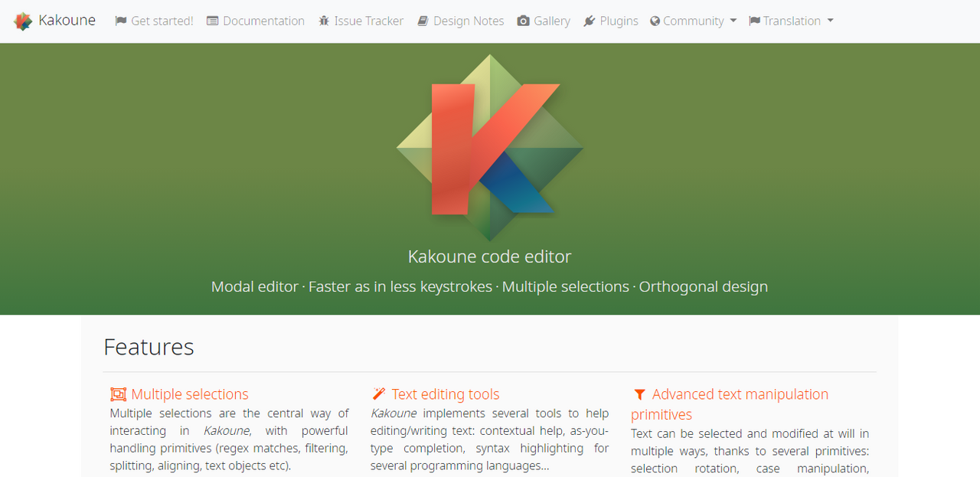Select the Text editing tools title
Image resolution: width=980 pixels, height=477 pixels.
[x=446, y=394]
